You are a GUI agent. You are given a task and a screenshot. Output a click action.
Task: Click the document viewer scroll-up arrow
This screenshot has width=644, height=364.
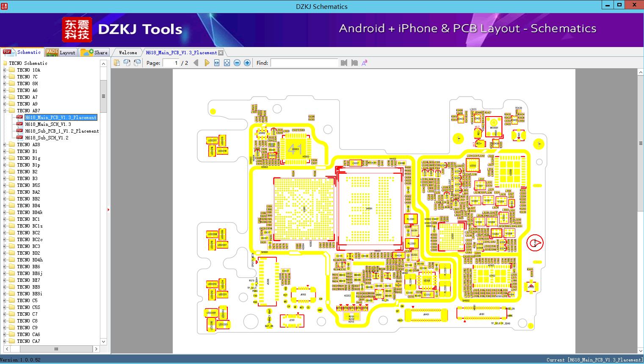pyautogui.click(x=641, y=72)
